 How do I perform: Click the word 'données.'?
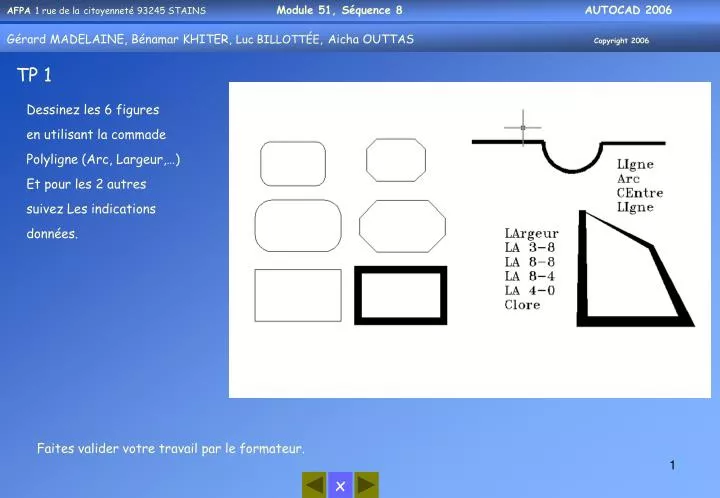coord(52,234)
